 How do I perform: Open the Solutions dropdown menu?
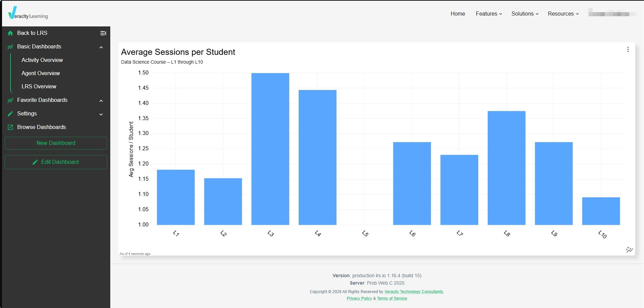pos(525,14)
